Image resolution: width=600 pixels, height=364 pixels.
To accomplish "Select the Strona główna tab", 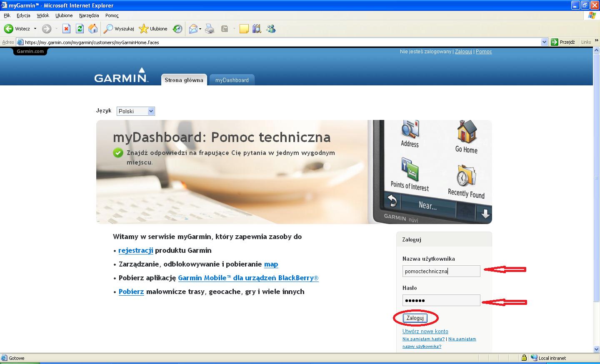I will click(x=184, y=80).
